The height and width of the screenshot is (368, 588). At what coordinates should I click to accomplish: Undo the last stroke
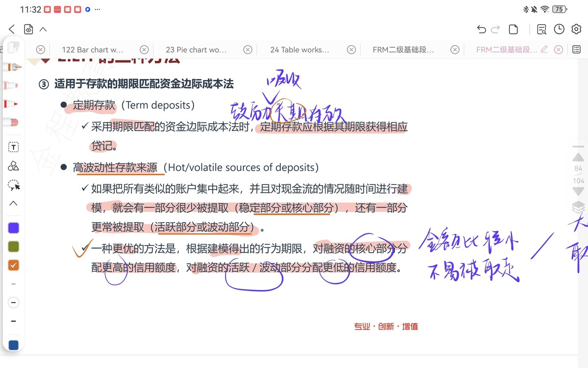(481, 29)
